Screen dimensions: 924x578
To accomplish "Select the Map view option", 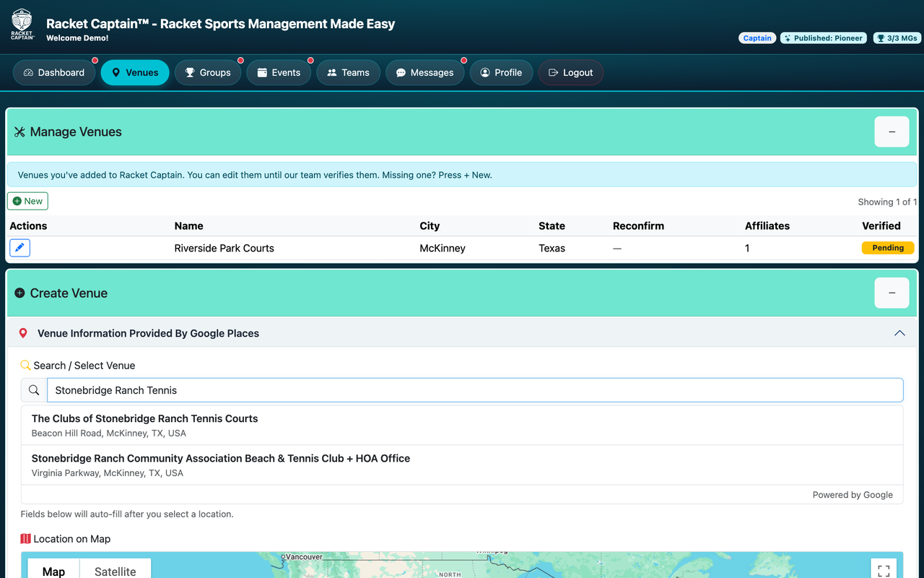I will [x=53, y=571].
